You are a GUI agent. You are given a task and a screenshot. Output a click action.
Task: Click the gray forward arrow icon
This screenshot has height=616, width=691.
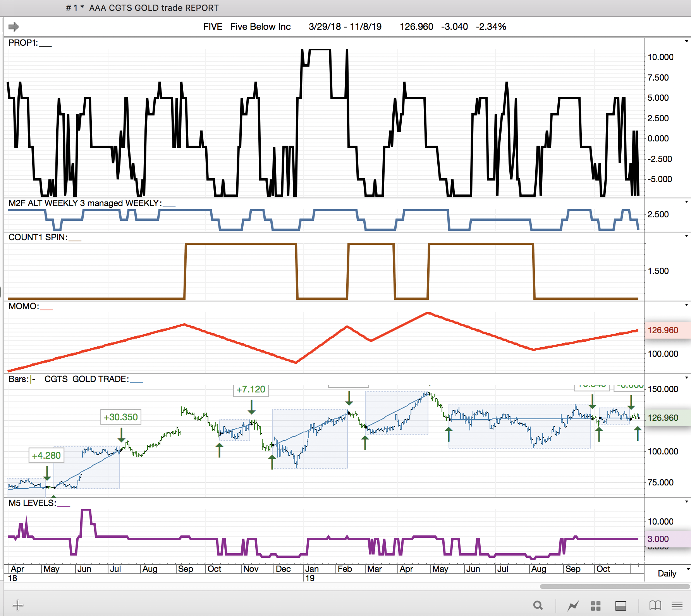14,27
